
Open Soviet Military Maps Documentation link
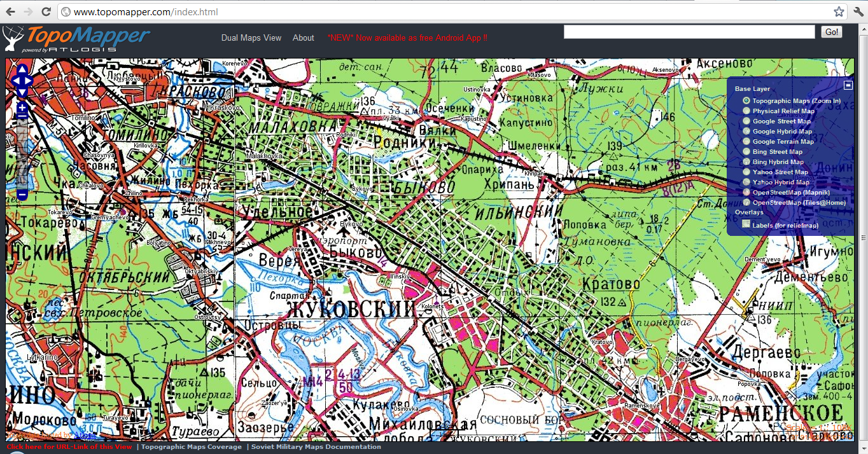click(316, 447)
